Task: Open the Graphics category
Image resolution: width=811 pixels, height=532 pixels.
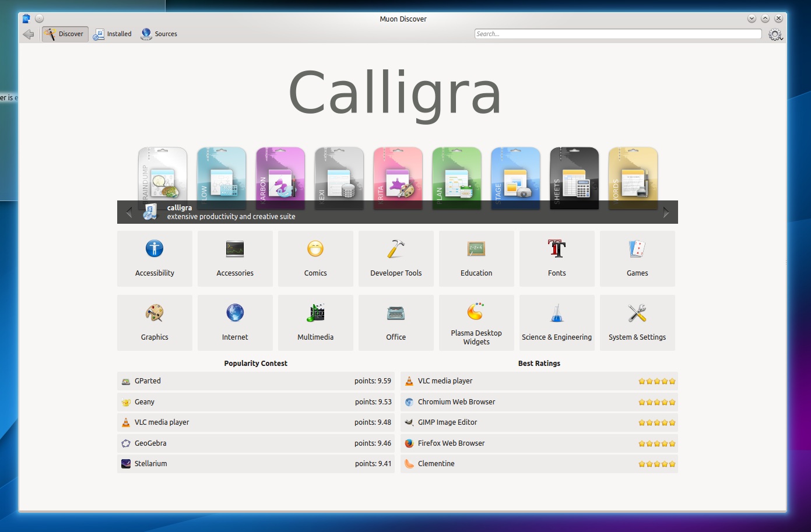Action: (155, 323)
